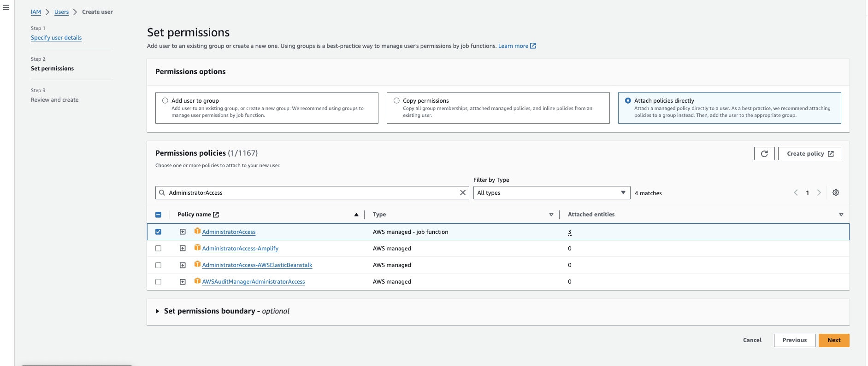Click the 'Review and create' step label
The height and width of the screenshot is (366, 868).
pos(54,100)
